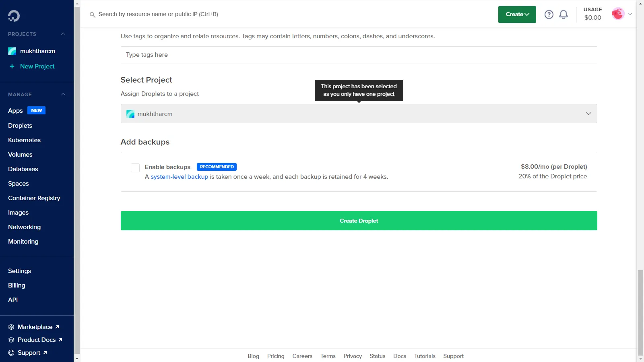Click the user avatar icon

[617, 14]
